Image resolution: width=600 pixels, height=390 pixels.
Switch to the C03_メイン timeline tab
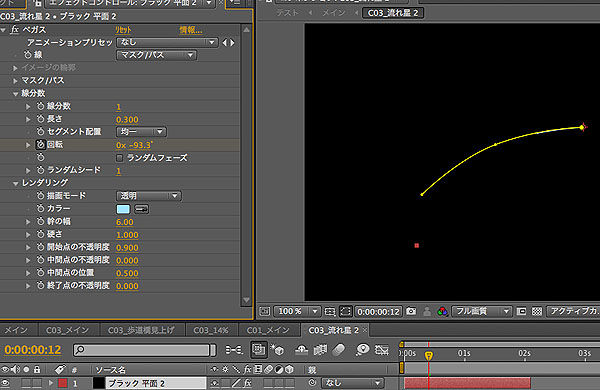68,330
